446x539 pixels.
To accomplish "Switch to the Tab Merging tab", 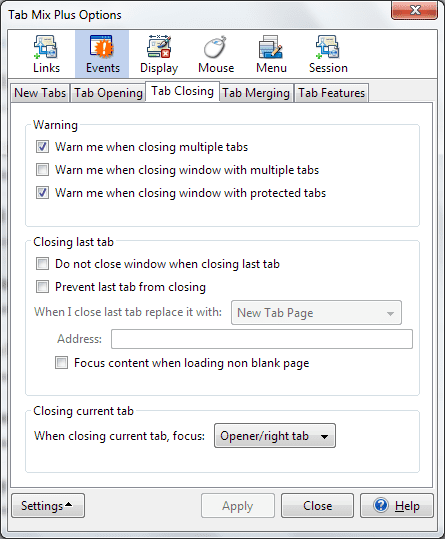I will coord(256,93).
